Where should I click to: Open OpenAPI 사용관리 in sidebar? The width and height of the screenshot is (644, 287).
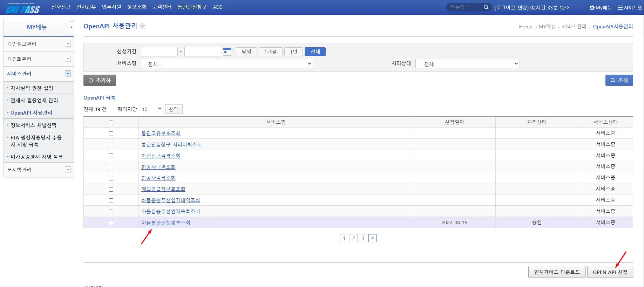point(31,112)
